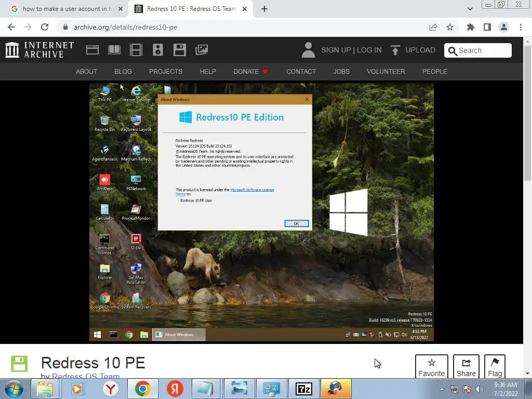
Task: Reload the page with the refresh icon
Action: pos(45,27)
